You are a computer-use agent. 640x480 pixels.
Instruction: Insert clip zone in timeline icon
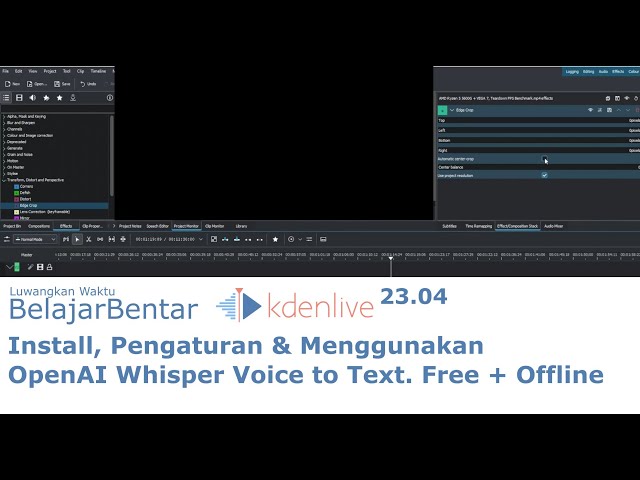[225, 239]
